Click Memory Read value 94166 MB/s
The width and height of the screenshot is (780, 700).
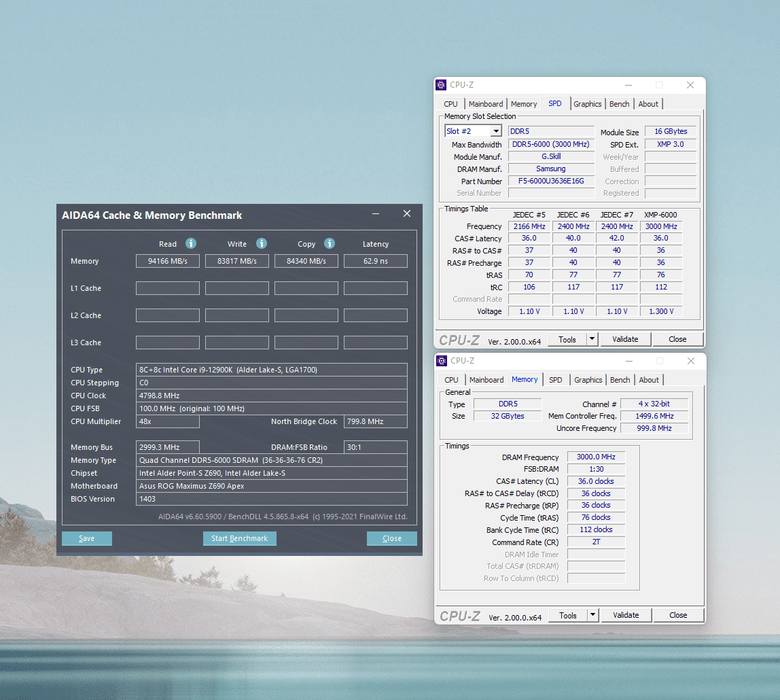168,261
